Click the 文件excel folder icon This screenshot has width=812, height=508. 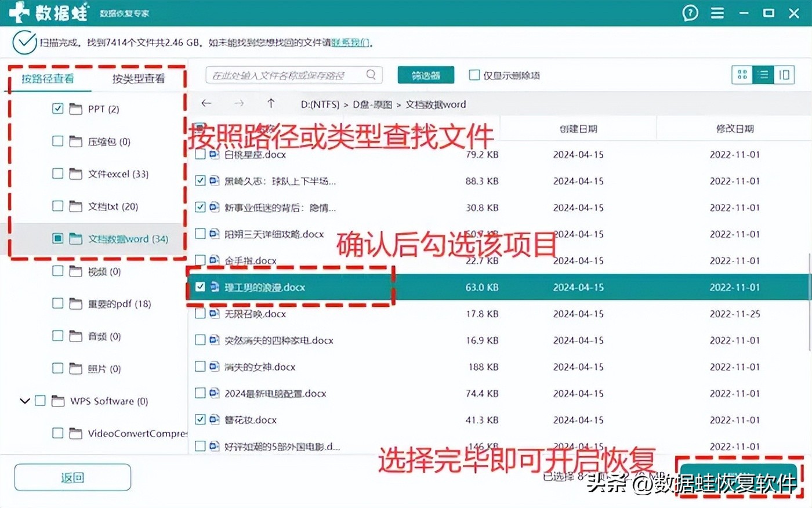[x=76, y=173]
